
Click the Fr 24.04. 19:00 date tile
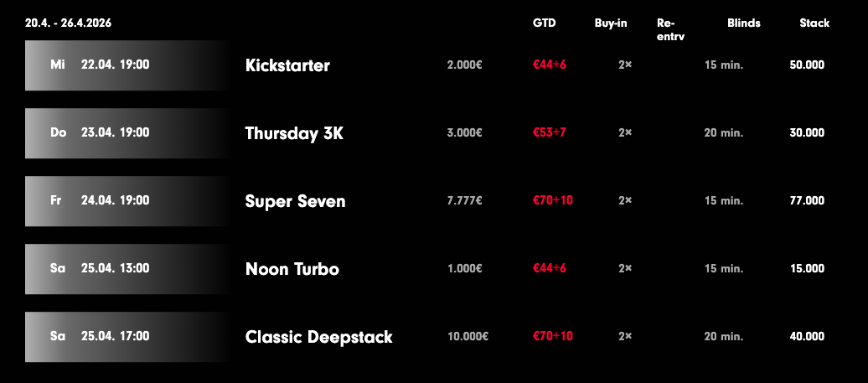pos(126,201)
